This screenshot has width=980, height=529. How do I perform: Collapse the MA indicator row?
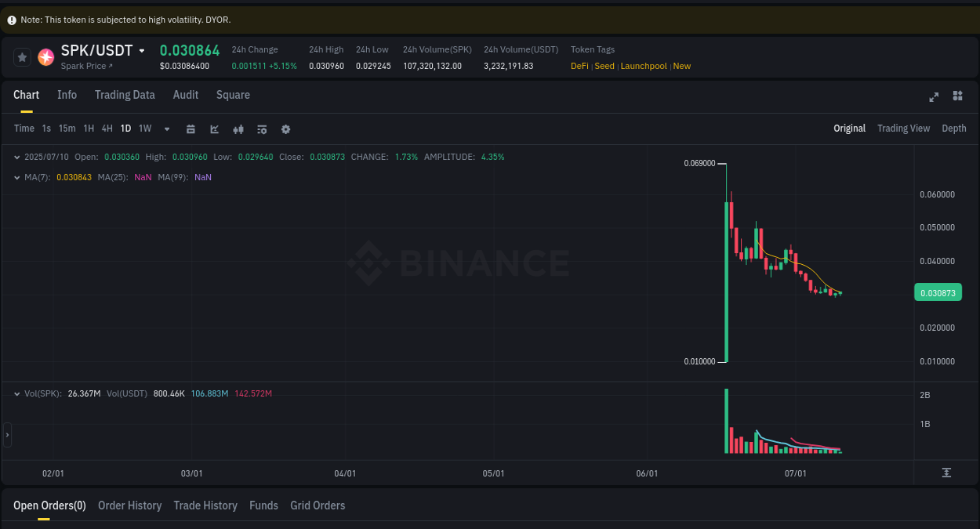(x=16, y=177)
